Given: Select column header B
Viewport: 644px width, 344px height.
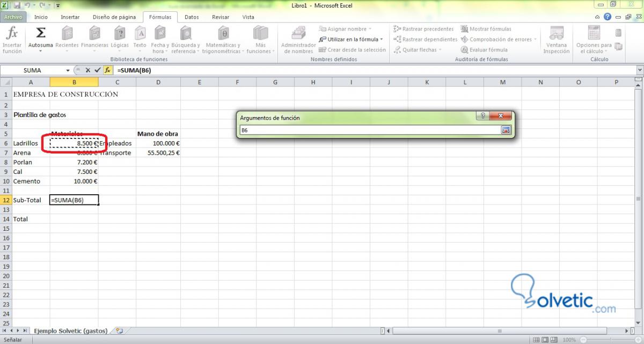Looking at the screenshot, I should 74,82.
